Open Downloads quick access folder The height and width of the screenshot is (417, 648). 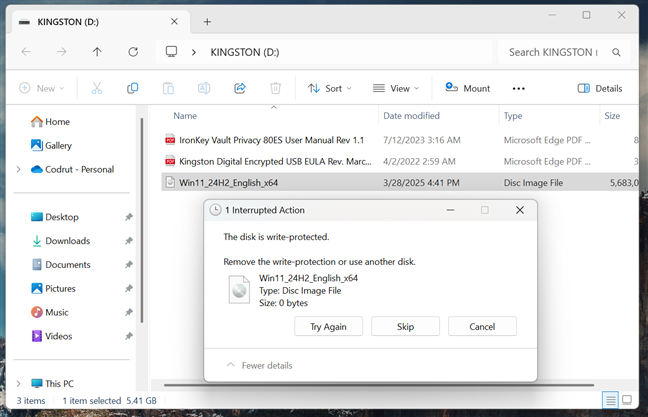pyautogui.click(x=61, y=241)
